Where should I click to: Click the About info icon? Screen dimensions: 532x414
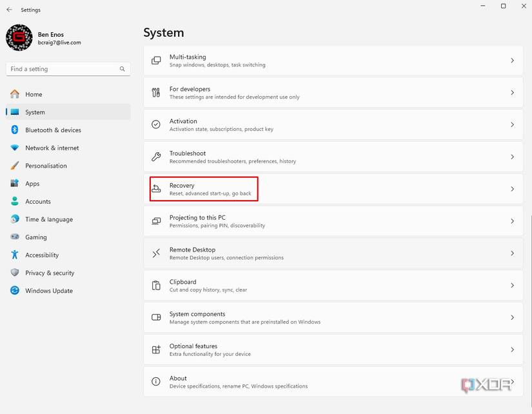[x=156, y=381]
